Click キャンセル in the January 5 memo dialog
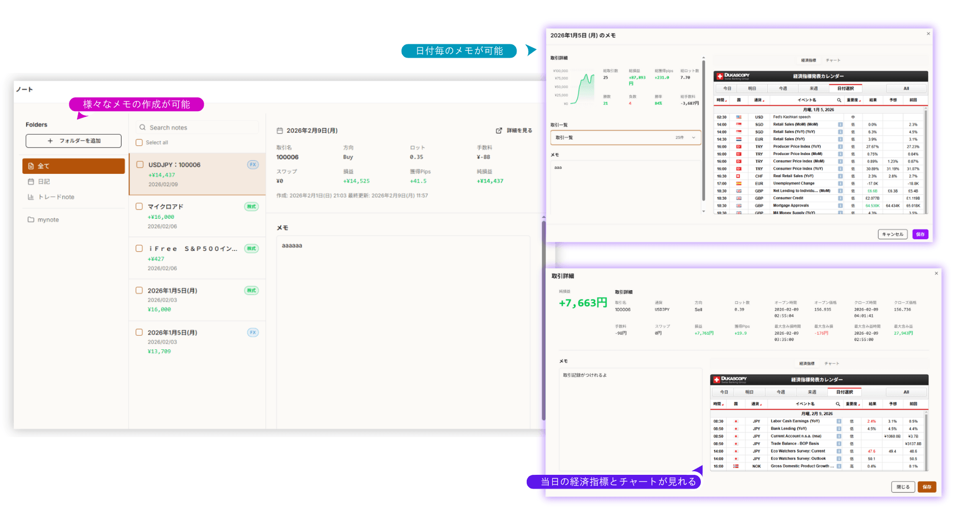The width and height of the screenshot is (980, 510). [x=892, y=235]
